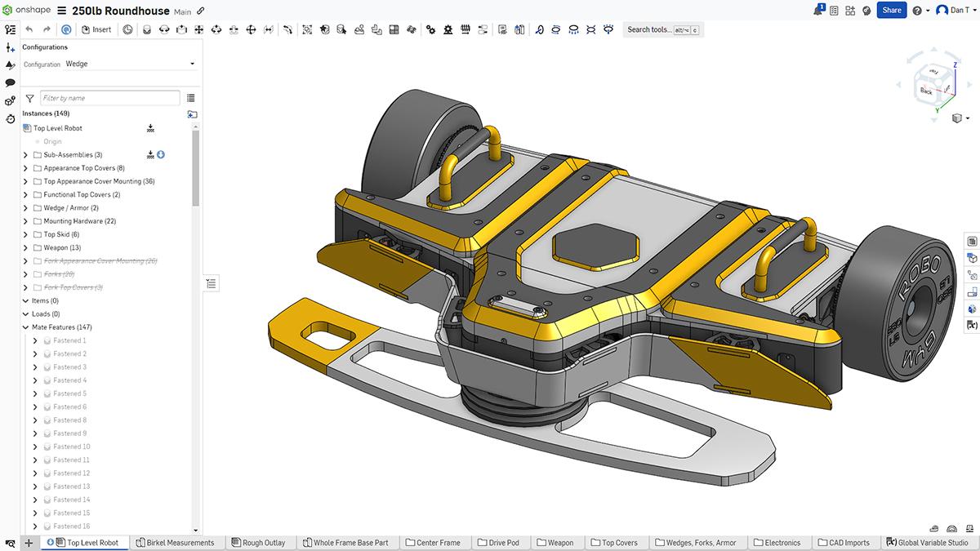
Task: Open the comments panel in the left sidebar
Action: click(9, 82)
